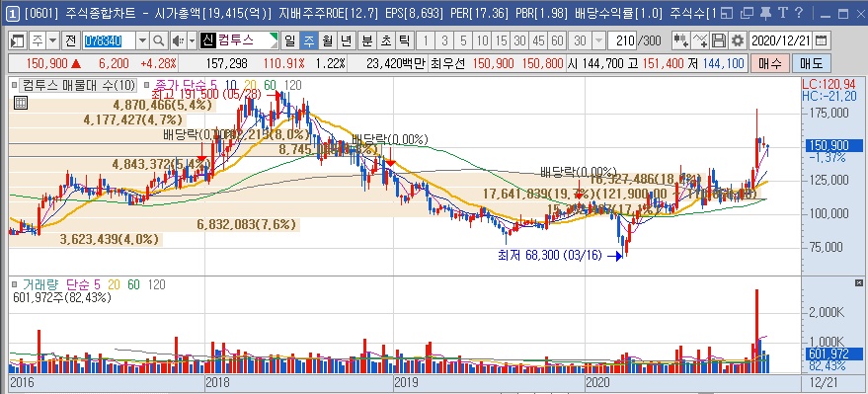
Task: Select the 주 weekly period button
Action: coord(308,40)
